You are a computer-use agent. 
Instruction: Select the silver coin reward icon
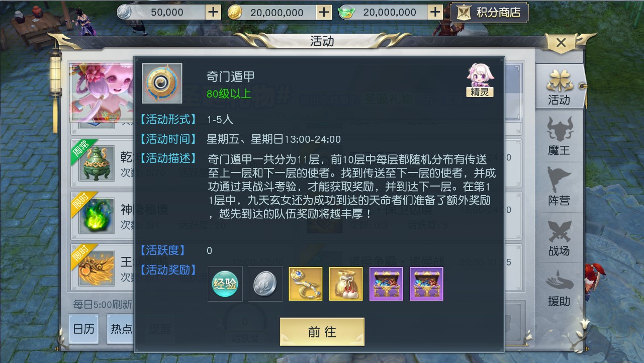(x=265, y=284)
